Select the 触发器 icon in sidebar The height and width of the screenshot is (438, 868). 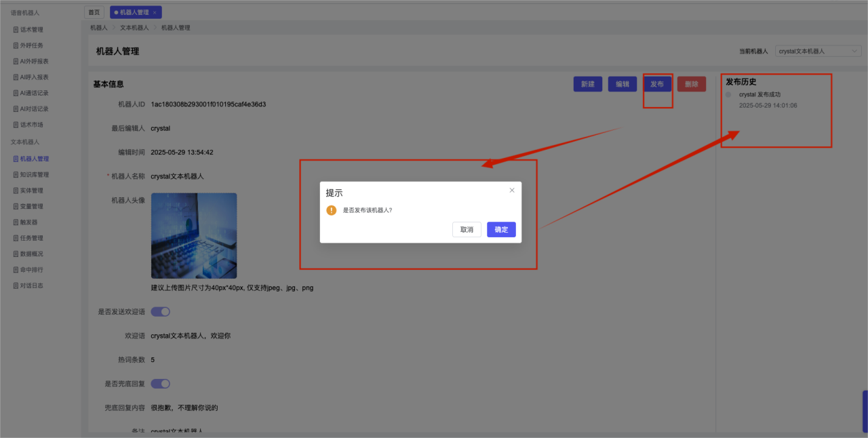pyautogui.click(x=16, y=222)
